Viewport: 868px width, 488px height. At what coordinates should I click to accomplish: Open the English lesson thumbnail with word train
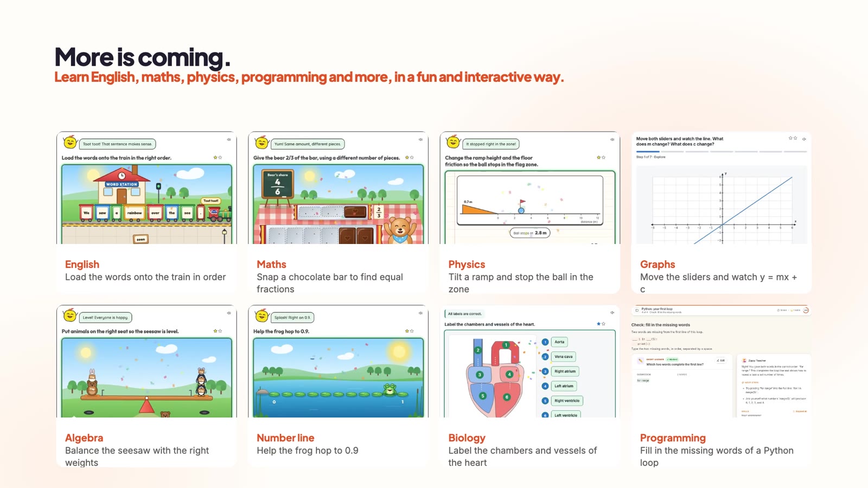(x=146, y=188)
